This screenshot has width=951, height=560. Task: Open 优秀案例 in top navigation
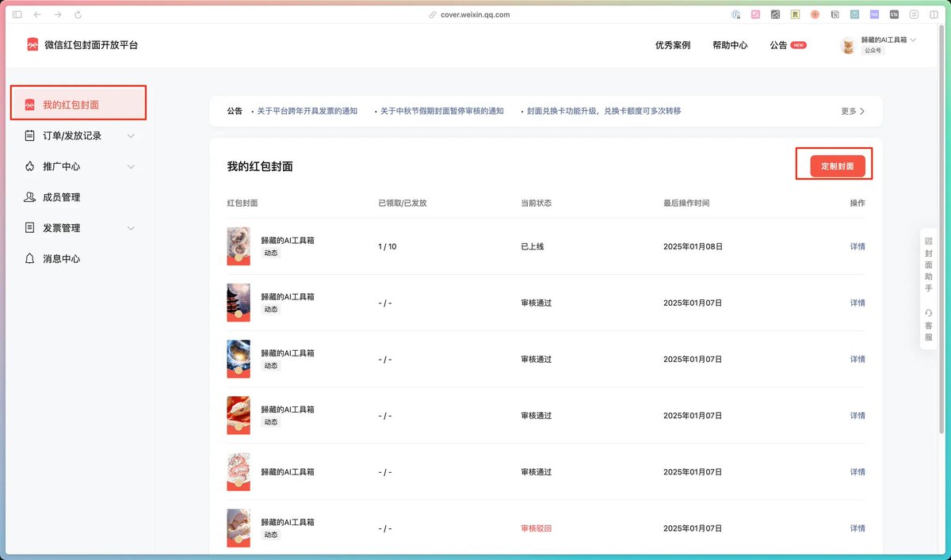point(672,45)
